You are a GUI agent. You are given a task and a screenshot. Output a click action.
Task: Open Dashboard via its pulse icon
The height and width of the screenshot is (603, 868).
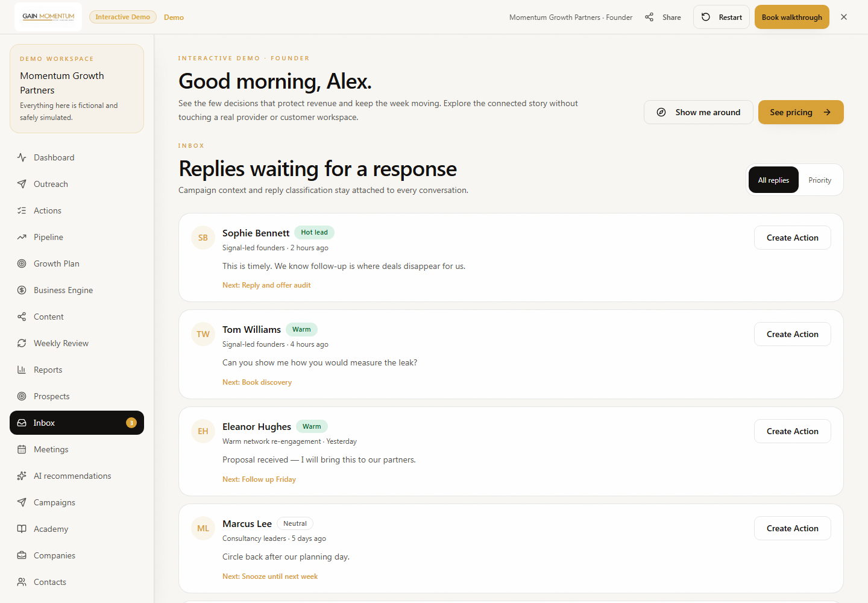tap(22, 157)
